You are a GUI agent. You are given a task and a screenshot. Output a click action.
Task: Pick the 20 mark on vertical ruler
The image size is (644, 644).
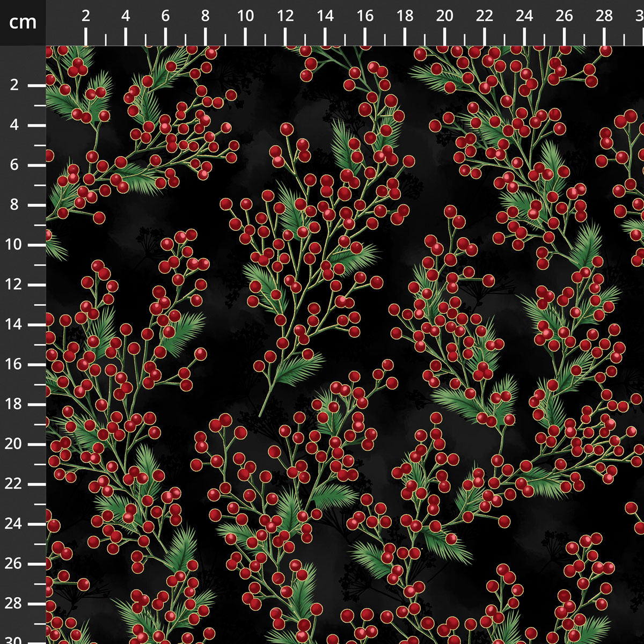point(14,444)
